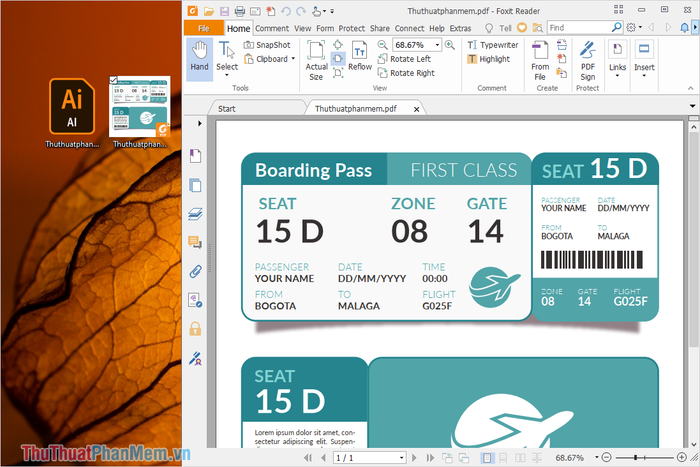Toggle single page view mode
The width and height of the screenshot is (700, 467).
tap(487, 458)
